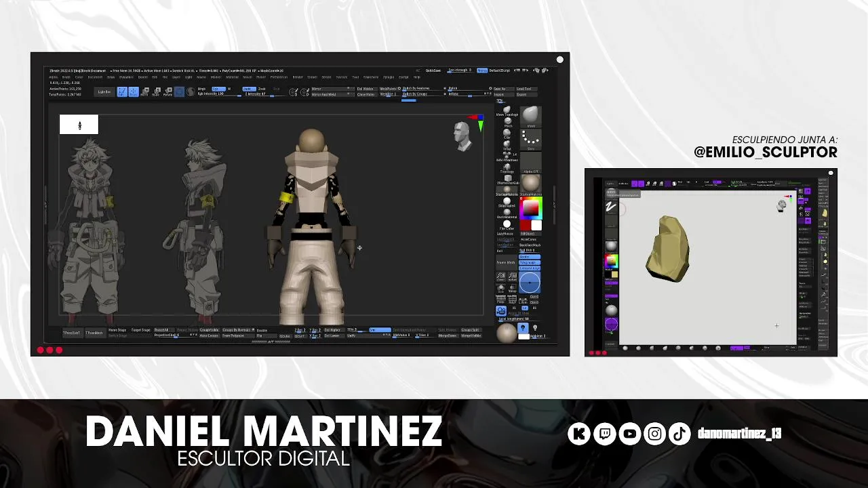Click the WeldPoints button
This screenshot has height=488, width=868.
tap(389, 89)
